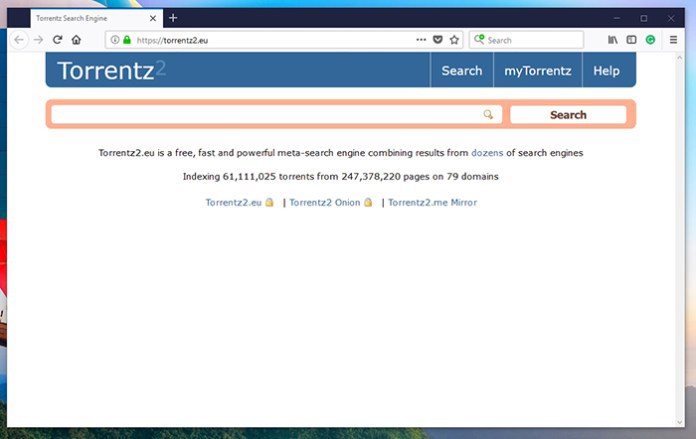Viewport: 696px width, 439px height.
Task: Click the Torrentz2 logo
Action: point(111,70)
